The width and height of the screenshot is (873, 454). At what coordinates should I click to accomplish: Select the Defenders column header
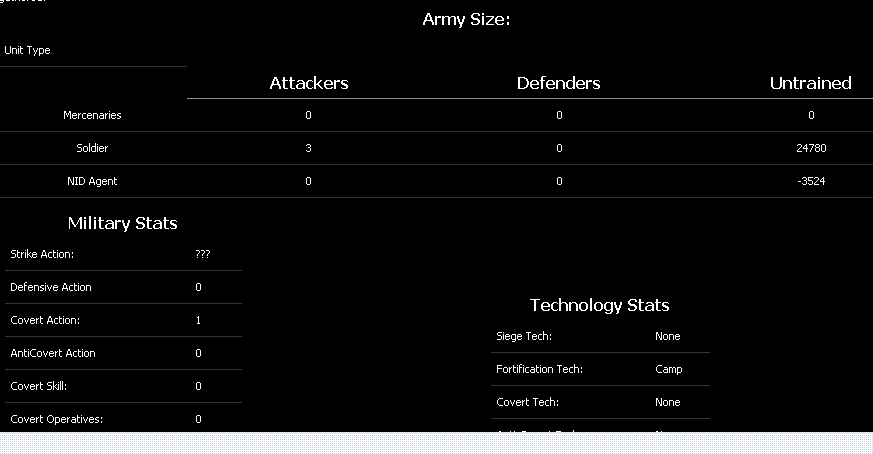pos(558,84)
